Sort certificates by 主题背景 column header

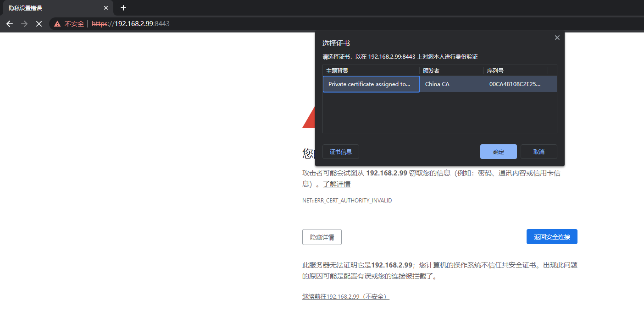coord(371,71)
